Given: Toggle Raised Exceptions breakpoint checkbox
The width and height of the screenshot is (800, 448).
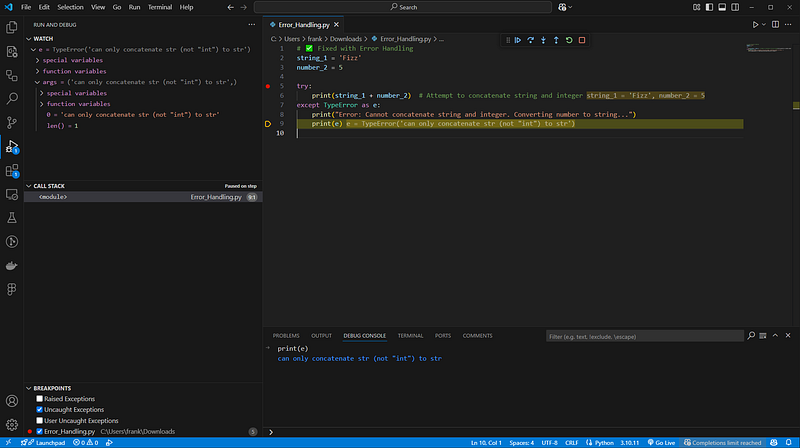Looking at the screenshot, I should pyautogui.click(x=39, y=399).
